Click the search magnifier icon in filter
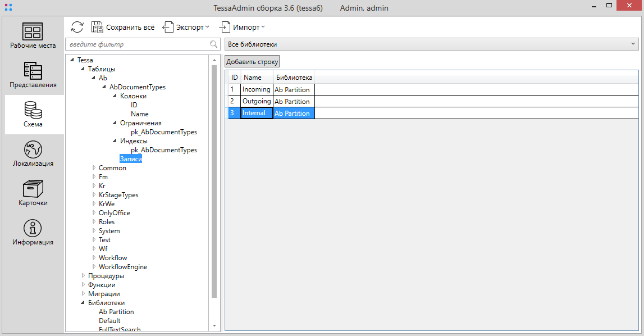644x336 pixels. (213, 44)
